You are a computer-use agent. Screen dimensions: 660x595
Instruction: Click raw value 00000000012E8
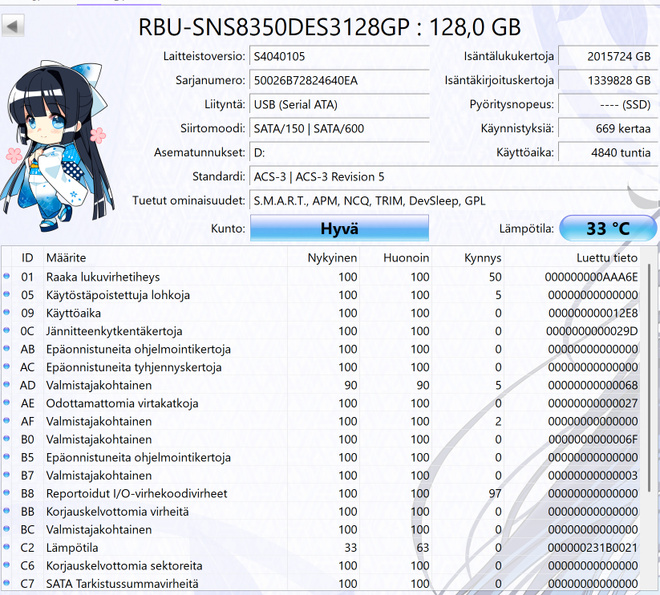click(593, 313)
